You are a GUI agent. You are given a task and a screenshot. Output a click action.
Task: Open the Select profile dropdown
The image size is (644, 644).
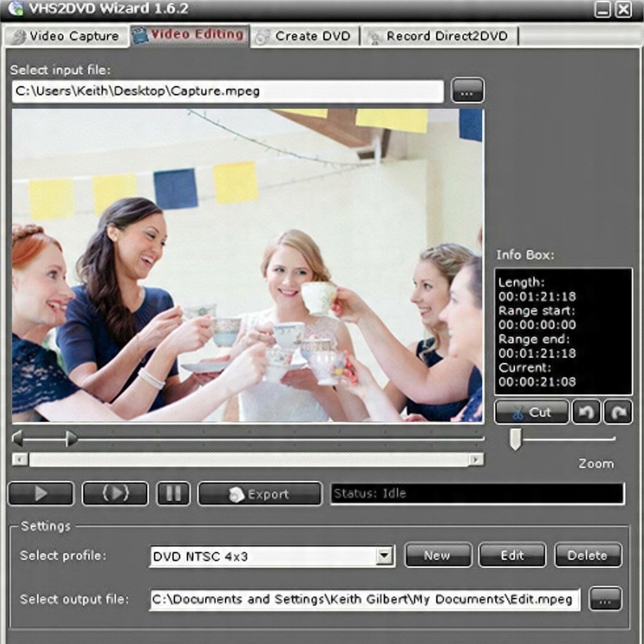pyautogui.click(x=385, y=556)
